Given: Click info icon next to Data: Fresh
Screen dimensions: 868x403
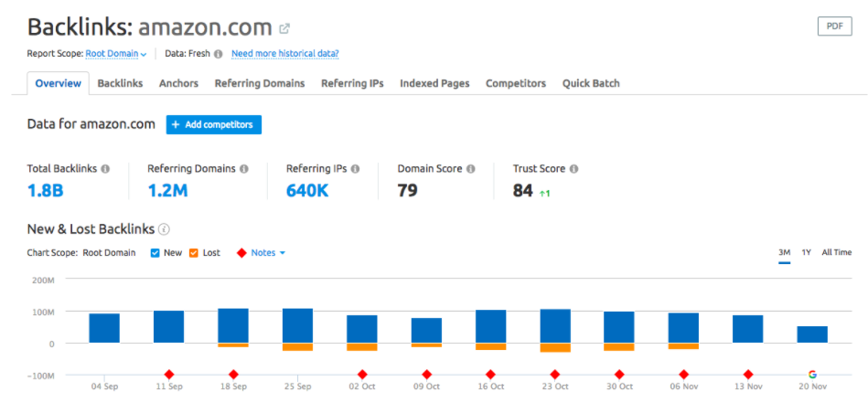Looking at the screenshot, I should (x=218, y=54).
